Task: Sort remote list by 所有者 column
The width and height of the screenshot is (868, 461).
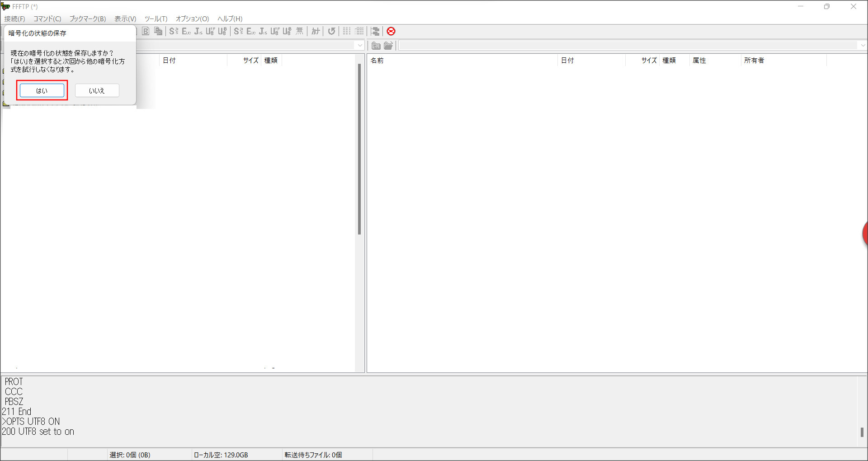Action: pyautogui.click(x=754, y=61)
